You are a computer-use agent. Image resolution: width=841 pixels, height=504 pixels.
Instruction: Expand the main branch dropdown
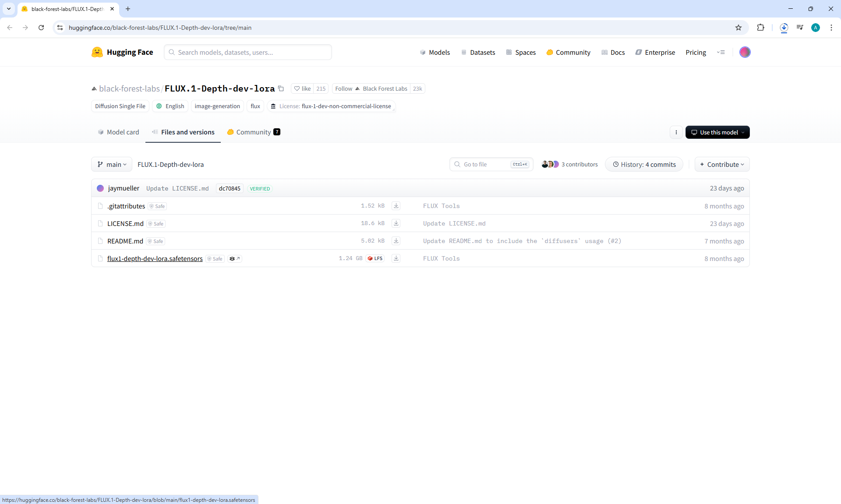pos(112,165)
